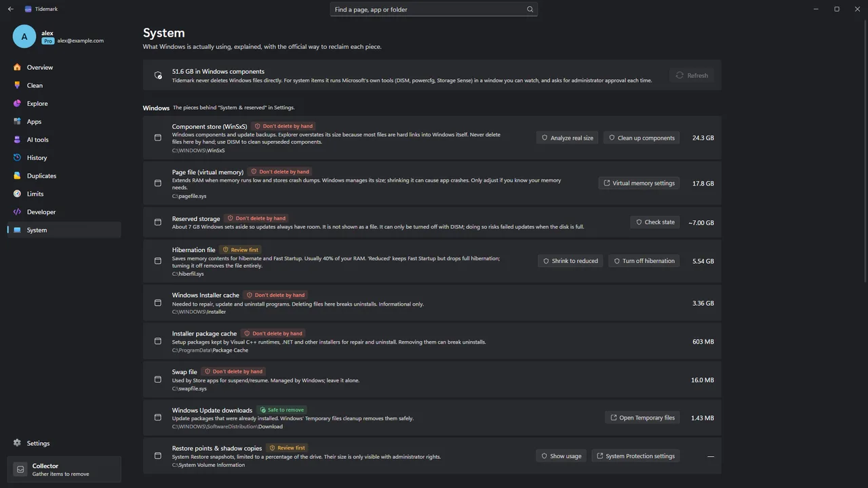The height and width of the screenshot is (488, 868).
Task: Click Turn off hibernation
Action: [644, 261]
